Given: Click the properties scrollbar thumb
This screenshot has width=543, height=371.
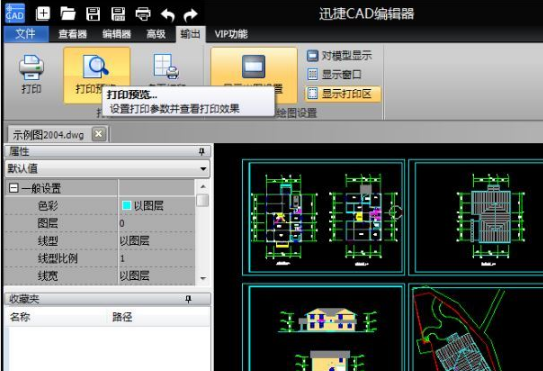Looking at the screenshot, I should 203,200.
